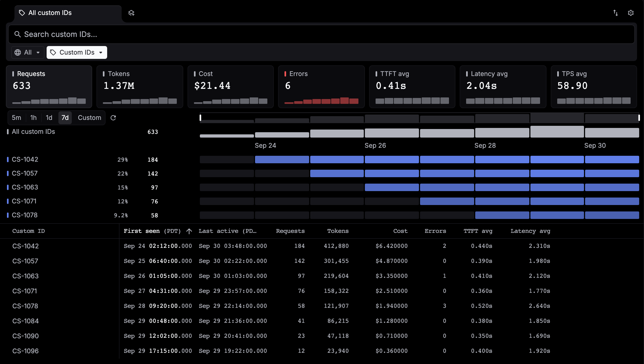
Task: Select the Latency avg metric card
Action: (x=503, y=87)
